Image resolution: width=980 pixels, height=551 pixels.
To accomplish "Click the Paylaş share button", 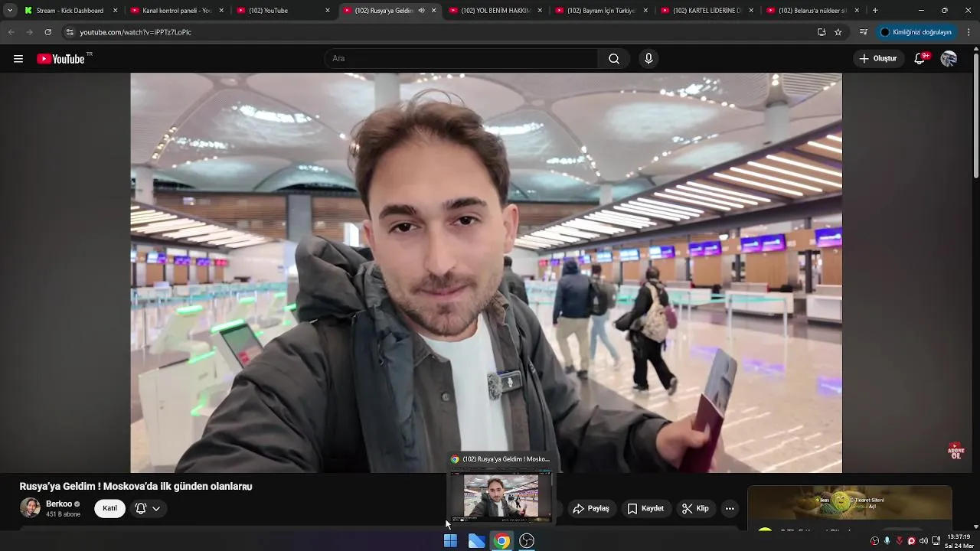I will 591,508.
